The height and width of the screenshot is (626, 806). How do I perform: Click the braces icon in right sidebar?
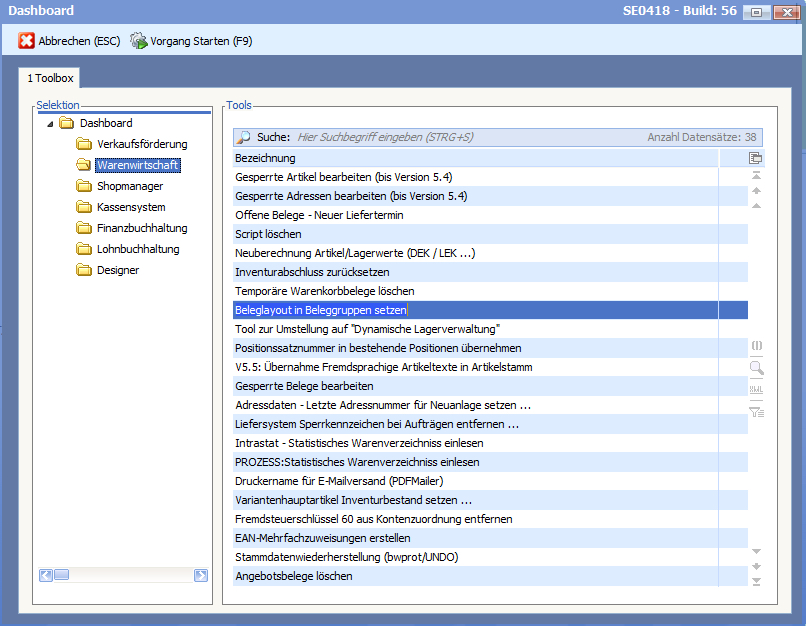(x=756, y=346)
